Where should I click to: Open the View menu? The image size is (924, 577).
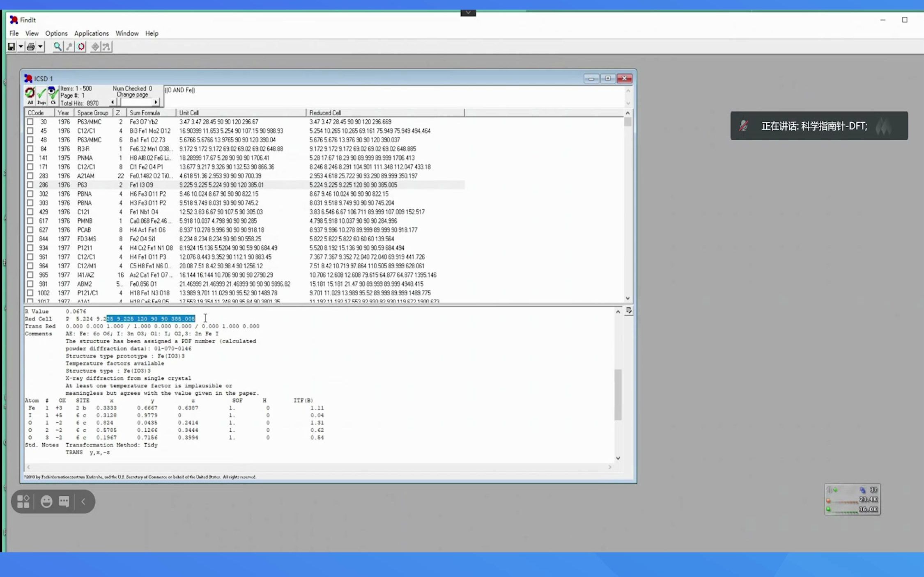32,33
